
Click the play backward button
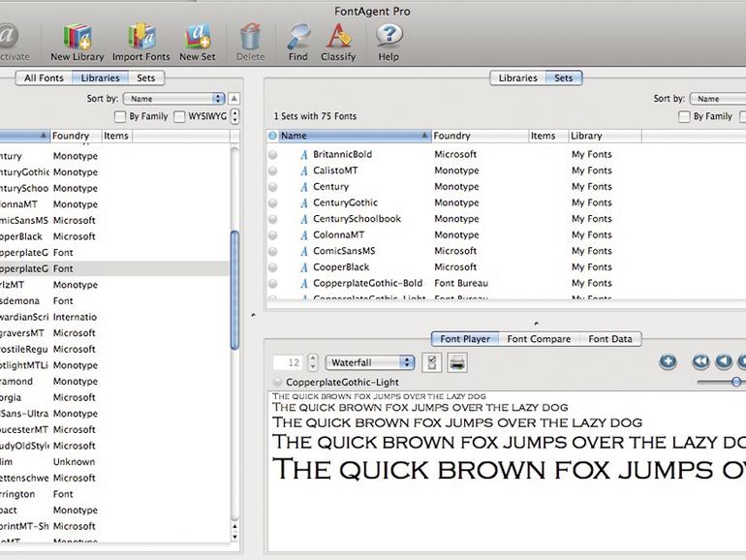click(x=724, y=362)
